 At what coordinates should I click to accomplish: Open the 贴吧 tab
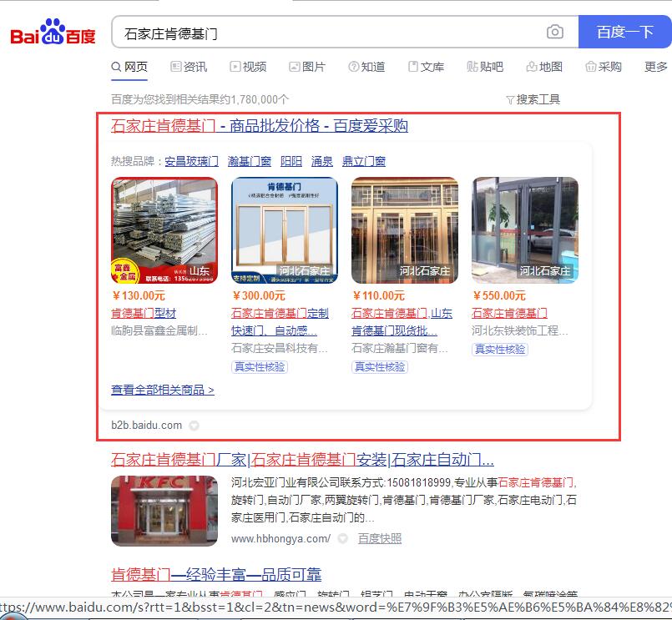[485, 67]
